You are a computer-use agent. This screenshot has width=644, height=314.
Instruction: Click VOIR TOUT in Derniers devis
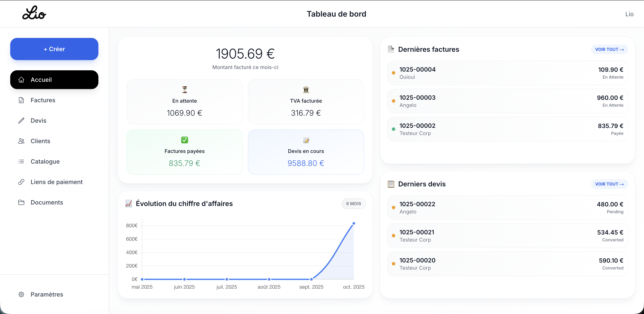(609, 184)
